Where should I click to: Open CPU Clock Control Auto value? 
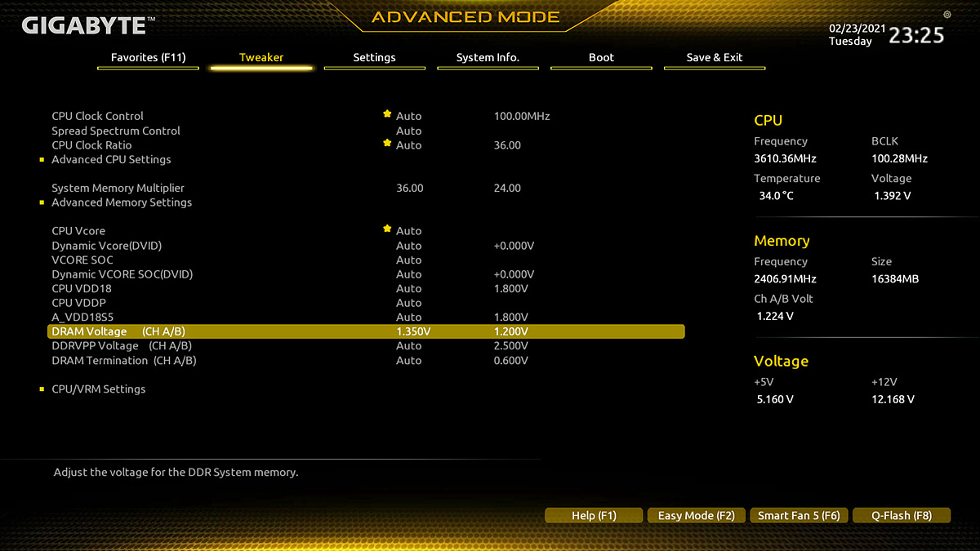(408, 116)
